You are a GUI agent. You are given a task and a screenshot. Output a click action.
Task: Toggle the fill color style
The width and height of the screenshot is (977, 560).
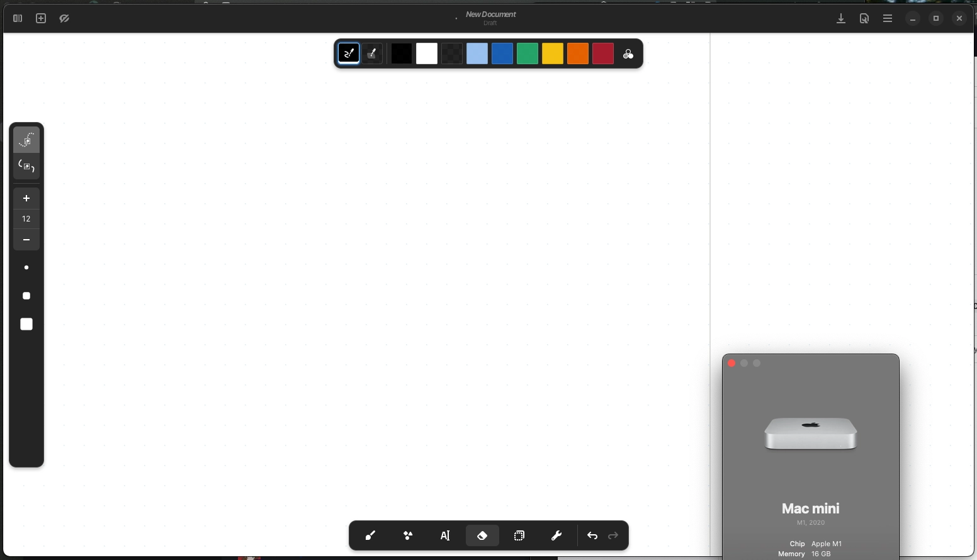point(372,53)
